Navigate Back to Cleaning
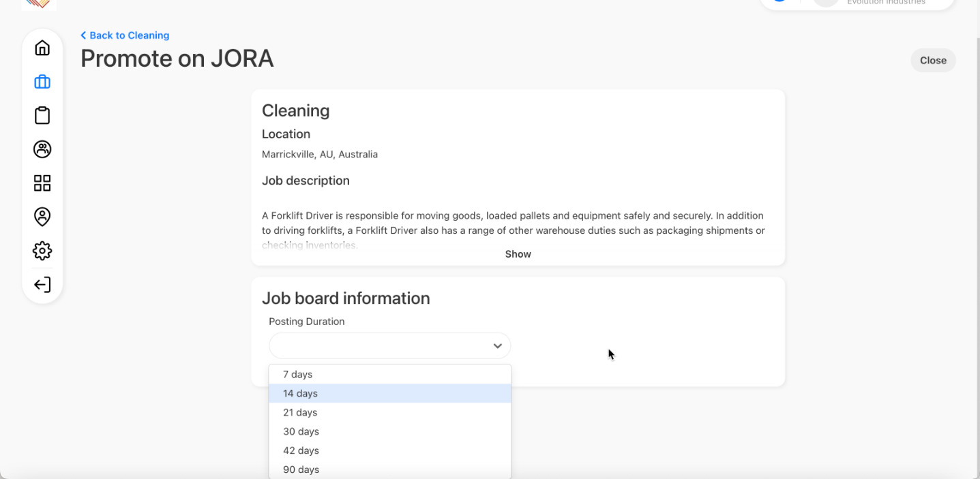This screenshot has height=479, width=980. coord(125,35)
